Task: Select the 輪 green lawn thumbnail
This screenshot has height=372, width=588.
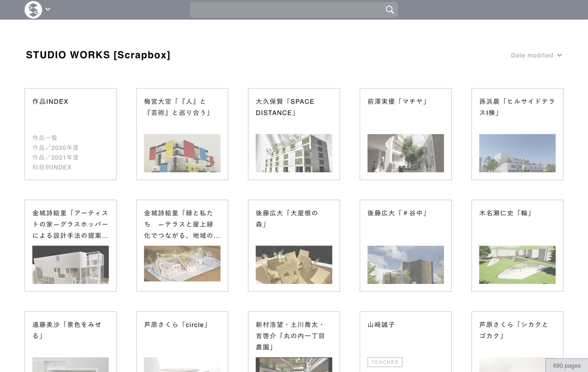Action: (x=517, y=265)
